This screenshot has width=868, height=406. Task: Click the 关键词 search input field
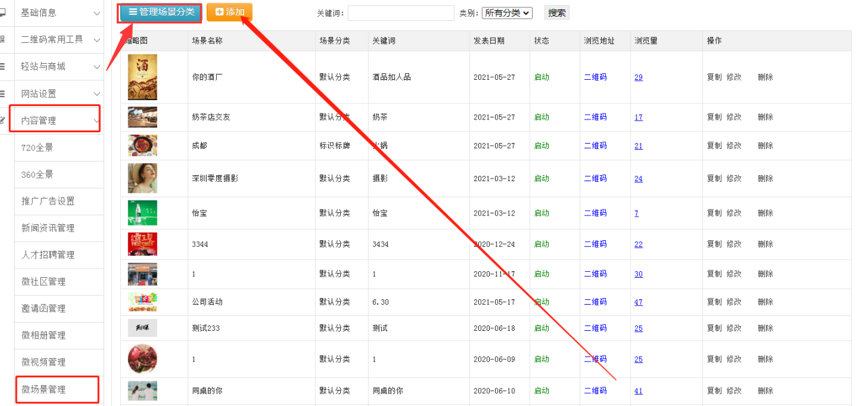400,13
